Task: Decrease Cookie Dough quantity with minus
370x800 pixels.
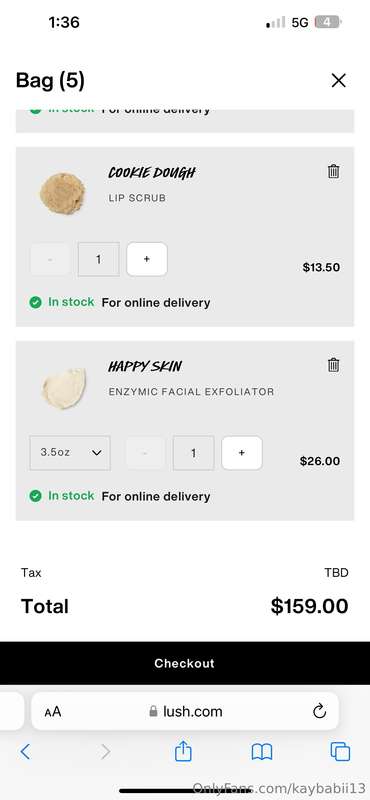Action: pos(50,259)
